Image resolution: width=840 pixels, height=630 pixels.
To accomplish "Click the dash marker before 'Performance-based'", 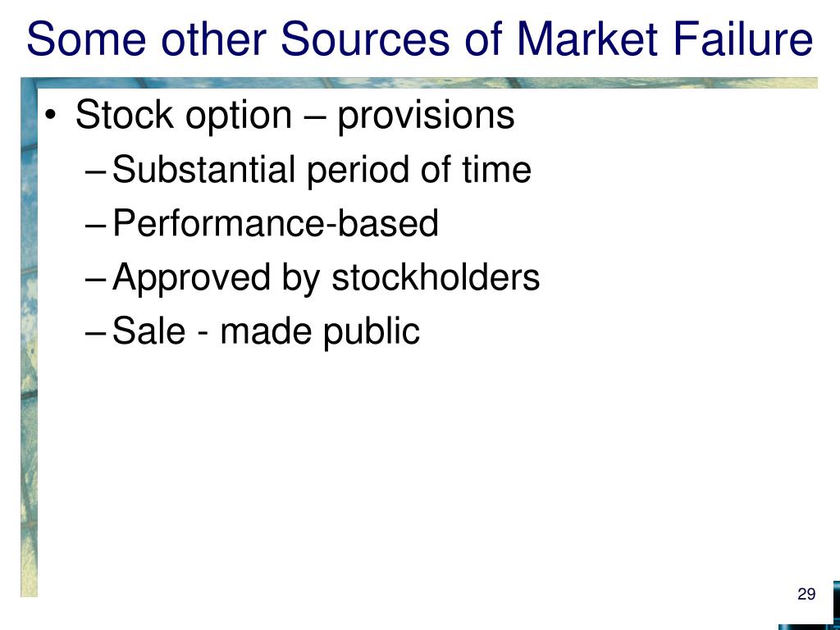I will pyautogui.click(x=97, y=226).
